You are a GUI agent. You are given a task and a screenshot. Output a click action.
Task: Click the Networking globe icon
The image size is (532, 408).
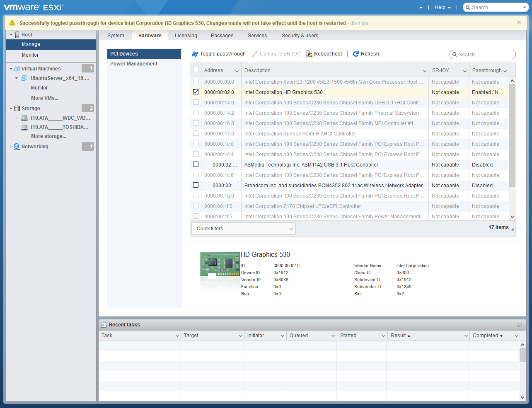point(17,147)
